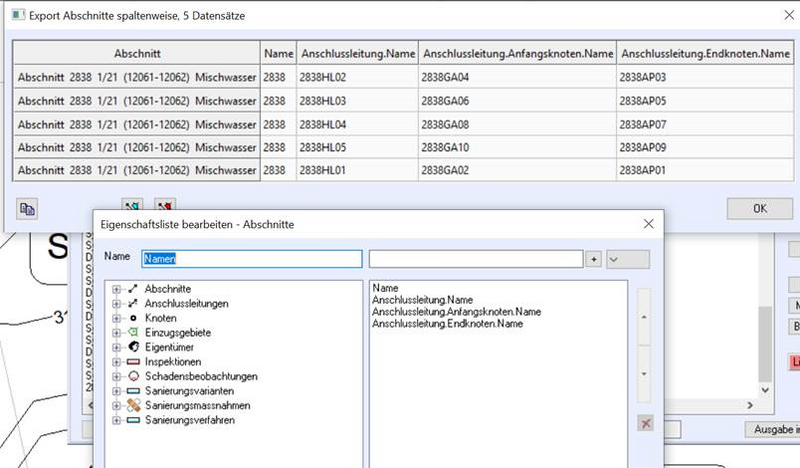Click the empty field next to the Name field
Image resolution: width=800 pixels, height=468 pixels.
(476, 259)
